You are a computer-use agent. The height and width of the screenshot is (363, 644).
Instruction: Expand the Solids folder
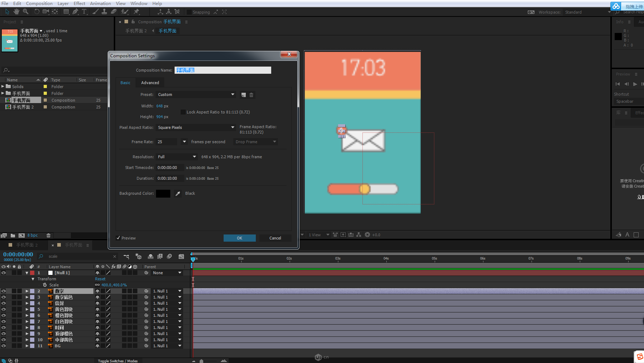3,87
